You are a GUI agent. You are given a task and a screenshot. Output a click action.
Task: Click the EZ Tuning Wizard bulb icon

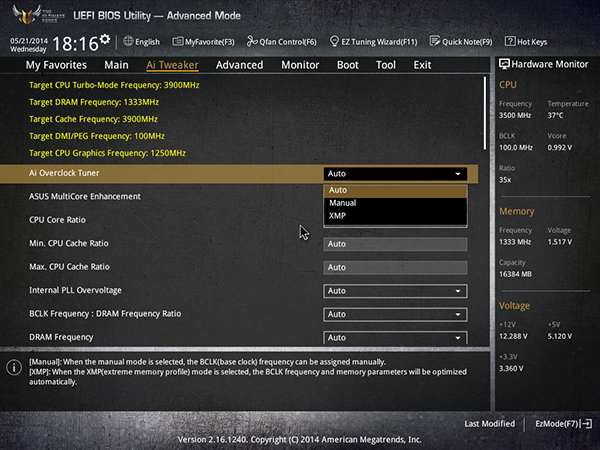[x=334, y=41]
